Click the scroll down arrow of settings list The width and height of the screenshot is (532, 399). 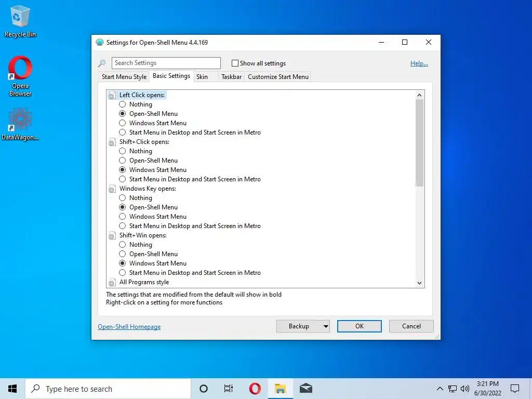tap(419, 283)
